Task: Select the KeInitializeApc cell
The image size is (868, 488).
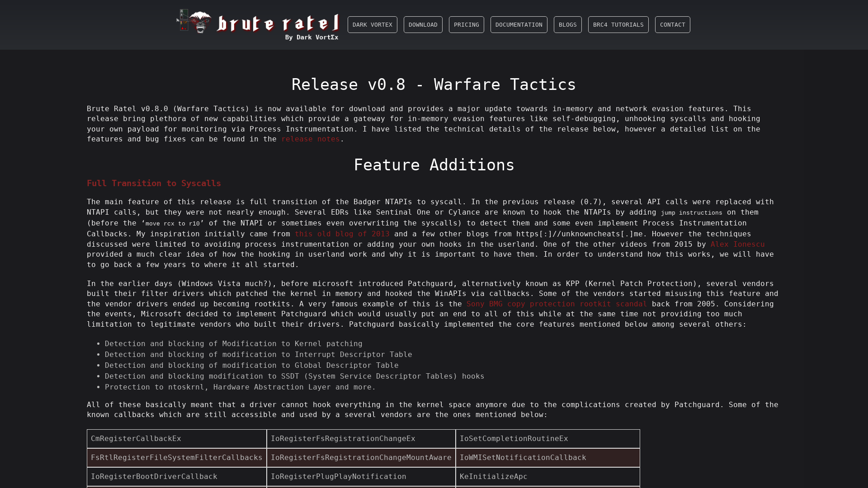Action: point(548,477)
